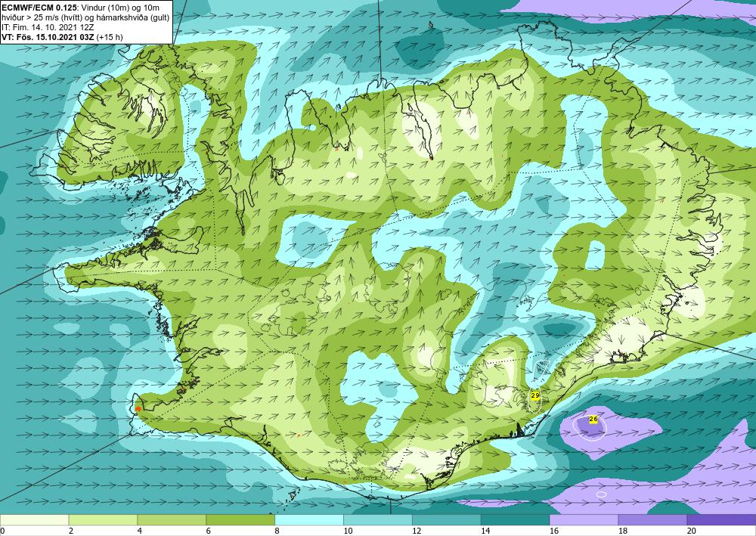Pick the dark teal 14–16 m/s legend swatch

coord(515,519)
